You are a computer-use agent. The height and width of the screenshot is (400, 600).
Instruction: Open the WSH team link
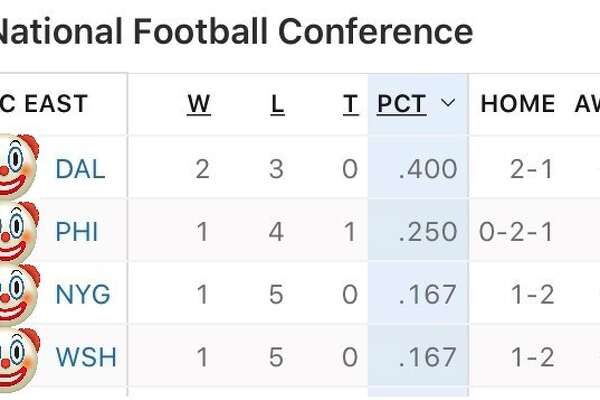pos(86,357)
